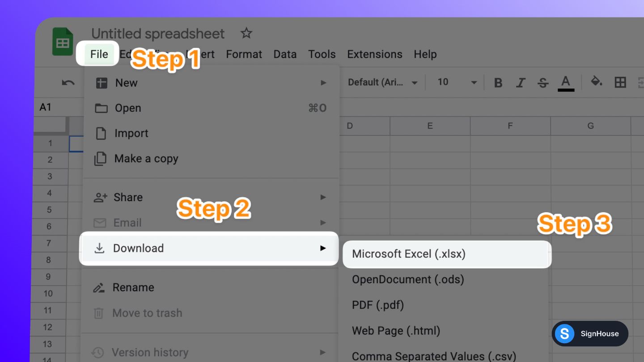This screenshot has height=362, width=644.
Task: Open the text color picker
Action: click(565, 82)
